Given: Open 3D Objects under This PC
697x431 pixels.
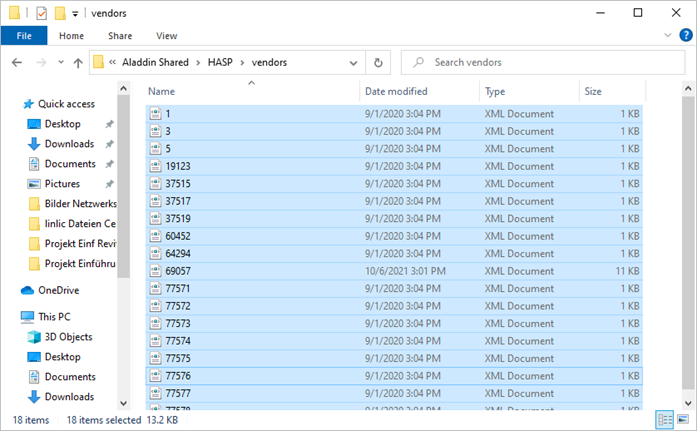Looking at the screenshot, I should 68,337.
